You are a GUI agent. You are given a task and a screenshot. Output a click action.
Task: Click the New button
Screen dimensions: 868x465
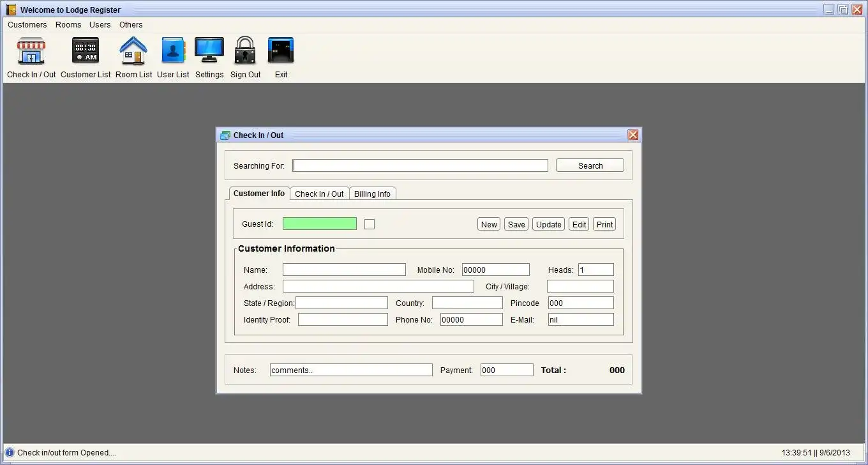[x=489, y=224]
